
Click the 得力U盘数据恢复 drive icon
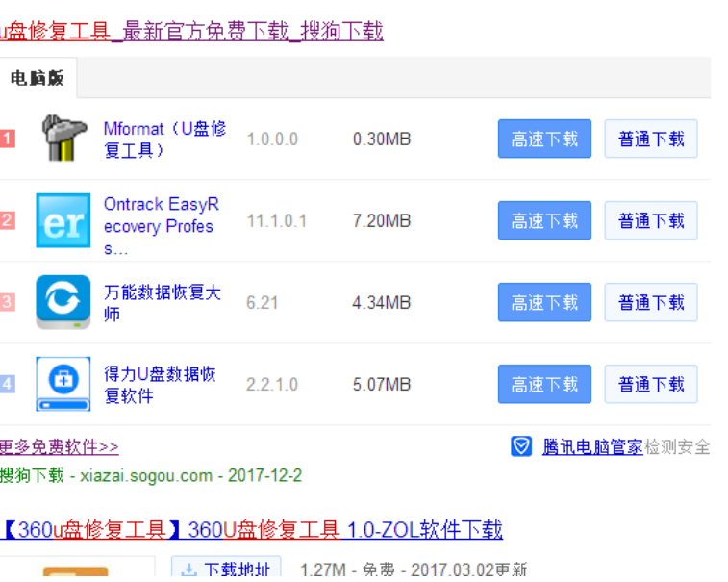[x=63, y=384]
